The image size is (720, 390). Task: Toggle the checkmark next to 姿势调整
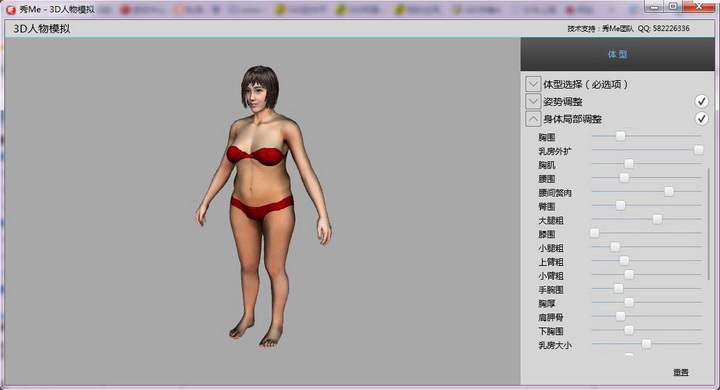[x=701, y=101]
